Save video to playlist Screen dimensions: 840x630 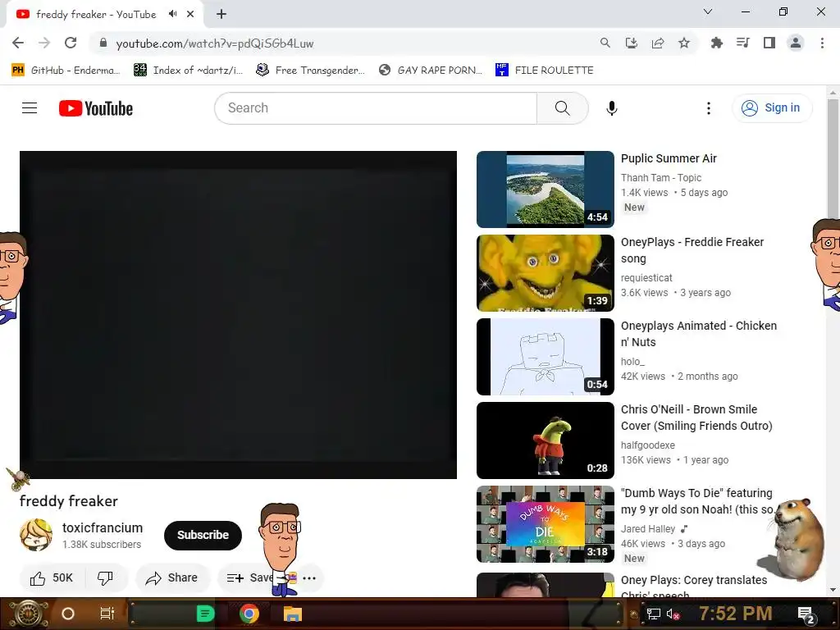249,578
